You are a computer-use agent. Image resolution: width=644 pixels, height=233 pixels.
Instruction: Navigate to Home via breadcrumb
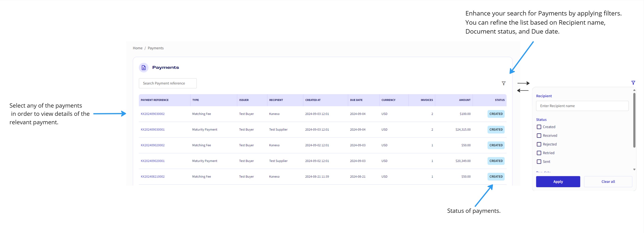138,48
